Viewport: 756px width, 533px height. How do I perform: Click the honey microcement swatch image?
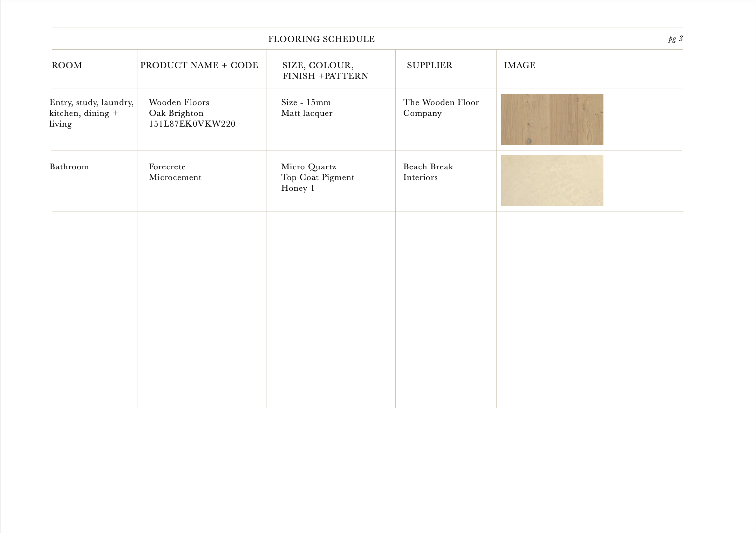point(552,181)
